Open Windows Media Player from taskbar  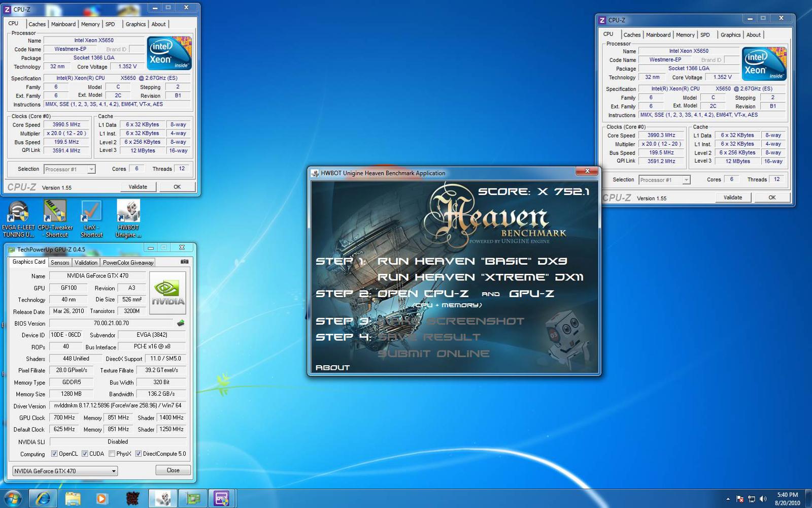(x=102, y=499)
